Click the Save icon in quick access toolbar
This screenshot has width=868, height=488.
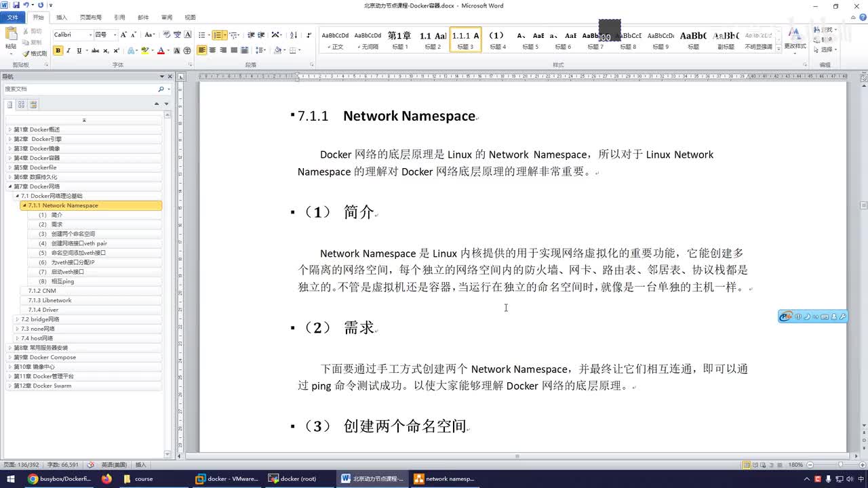(16, 5)
